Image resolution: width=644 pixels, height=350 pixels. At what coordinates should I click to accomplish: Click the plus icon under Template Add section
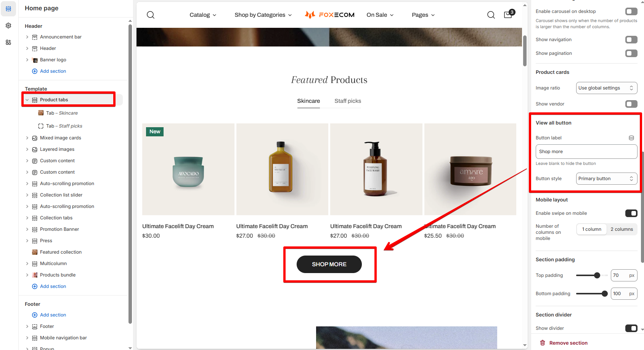tap(35, 286)
